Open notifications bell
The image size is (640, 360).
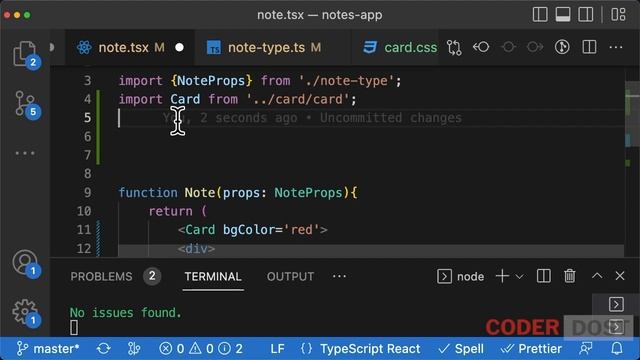click(617, 349)
